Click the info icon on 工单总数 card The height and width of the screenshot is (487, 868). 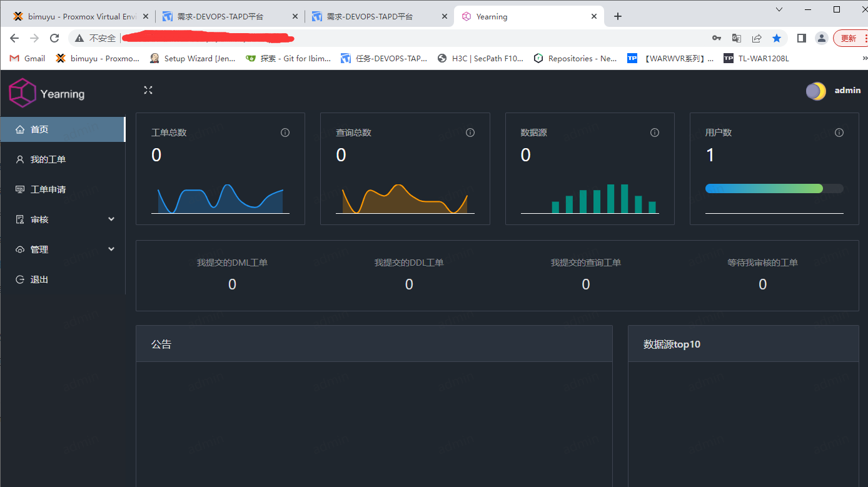click(x=285, y=133)
